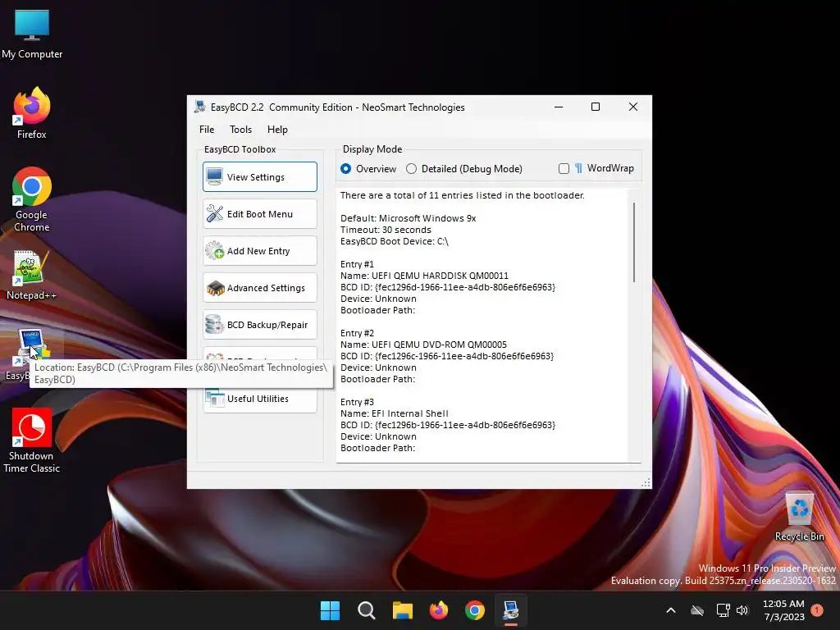
Task: Click the monitor icon beside View Settings
Action: (214, 176)
